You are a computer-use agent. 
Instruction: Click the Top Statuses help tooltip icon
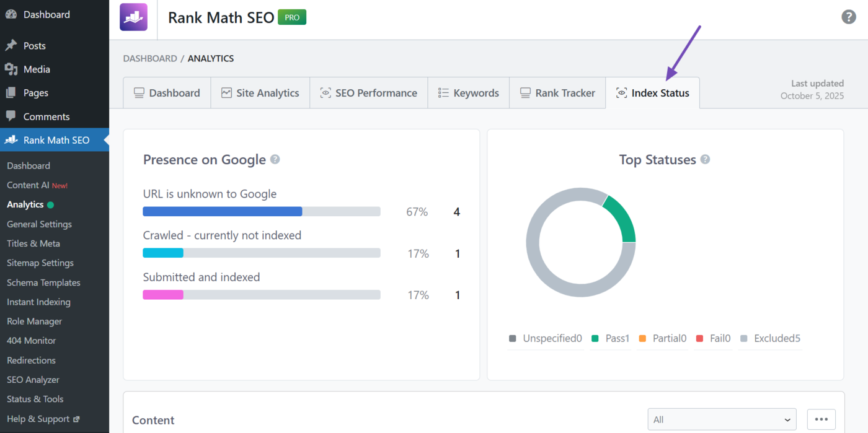(705, 159)
